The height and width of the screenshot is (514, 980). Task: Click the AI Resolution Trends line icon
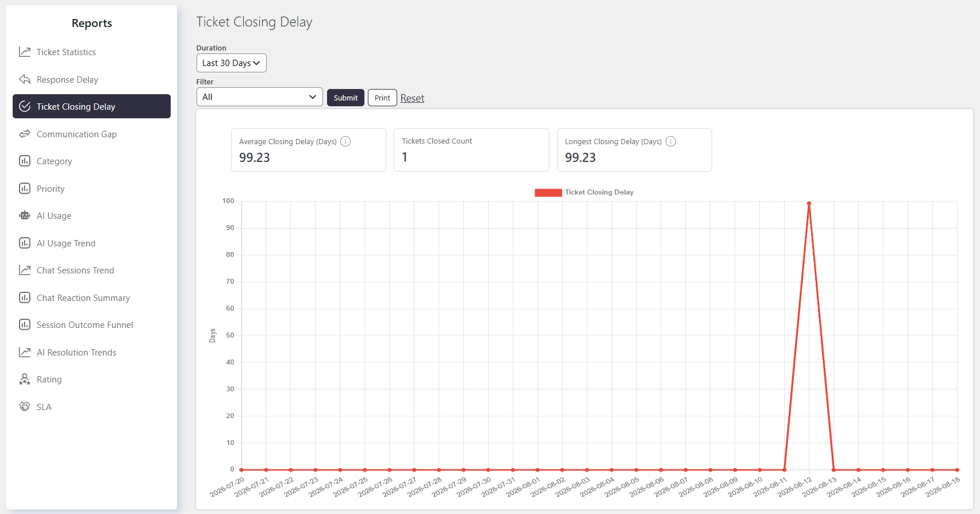click(x=25, y=352)
